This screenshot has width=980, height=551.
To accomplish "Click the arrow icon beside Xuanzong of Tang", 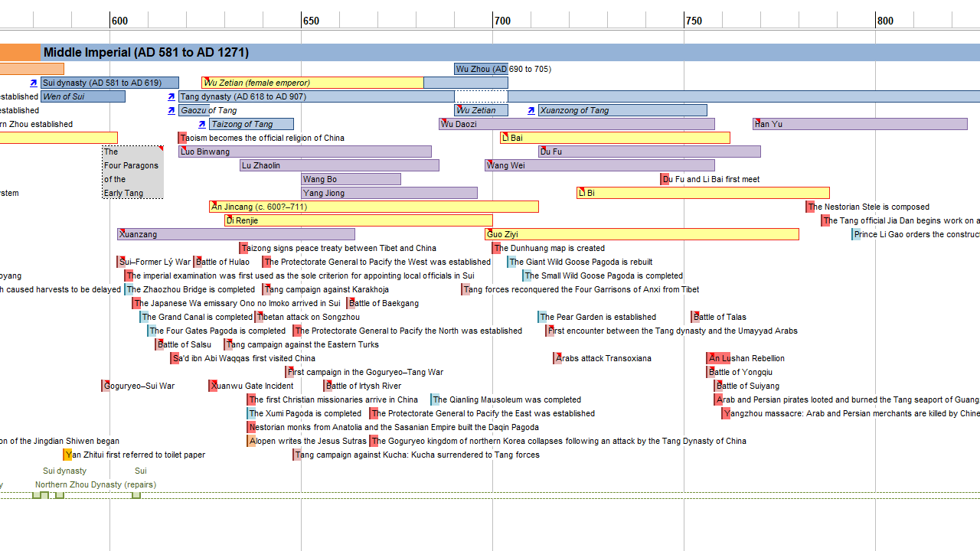I will [x=531, y=110].
